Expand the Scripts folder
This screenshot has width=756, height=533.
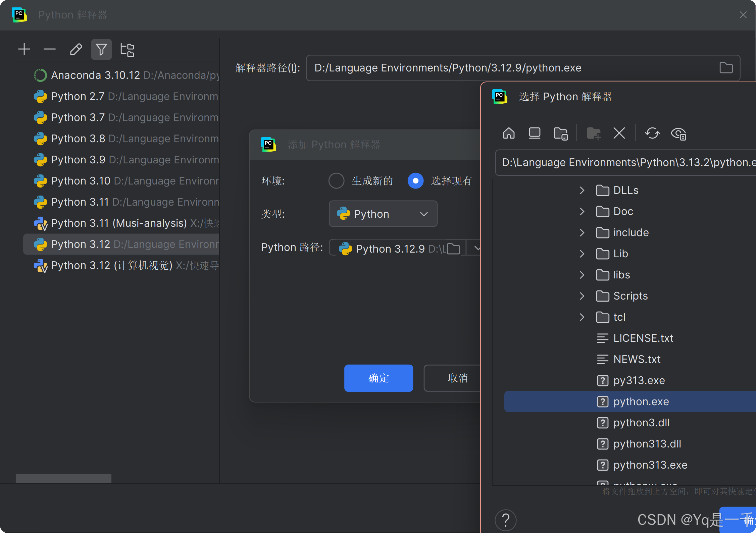pyautogui.click(x=582, y=296)
